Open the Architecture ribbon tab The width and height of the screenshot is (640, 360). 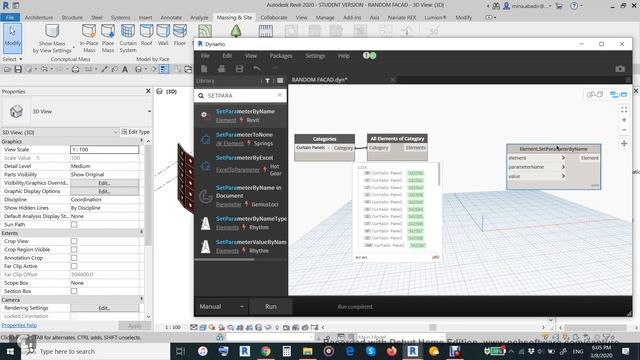(39, 18)
